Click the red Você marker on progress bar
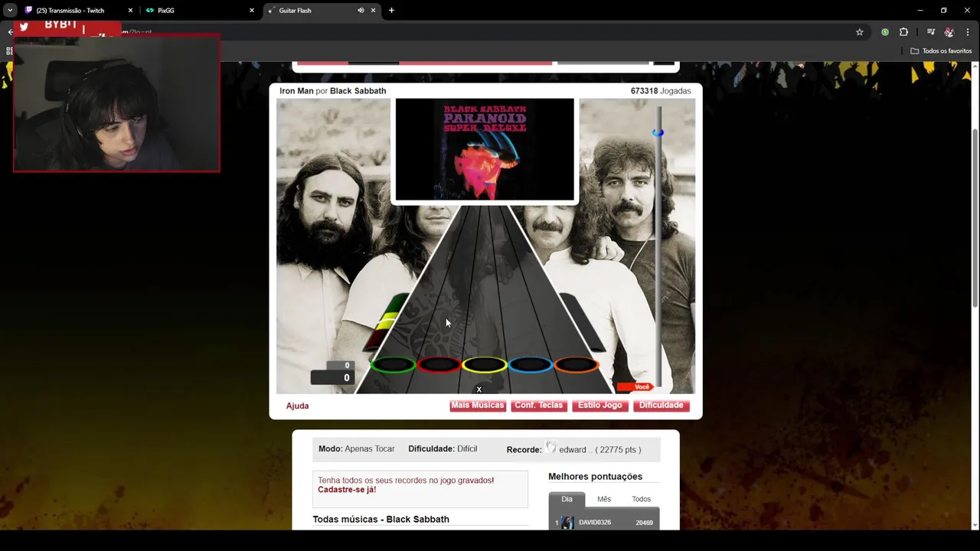This screenshot has height=551, width=980. (635, 386)
